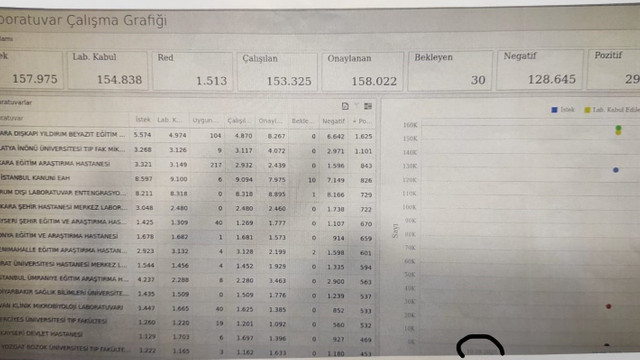
Task: Select the İSTANBUL KANUNİ EAH row
Action: click(x=188, y=179)
